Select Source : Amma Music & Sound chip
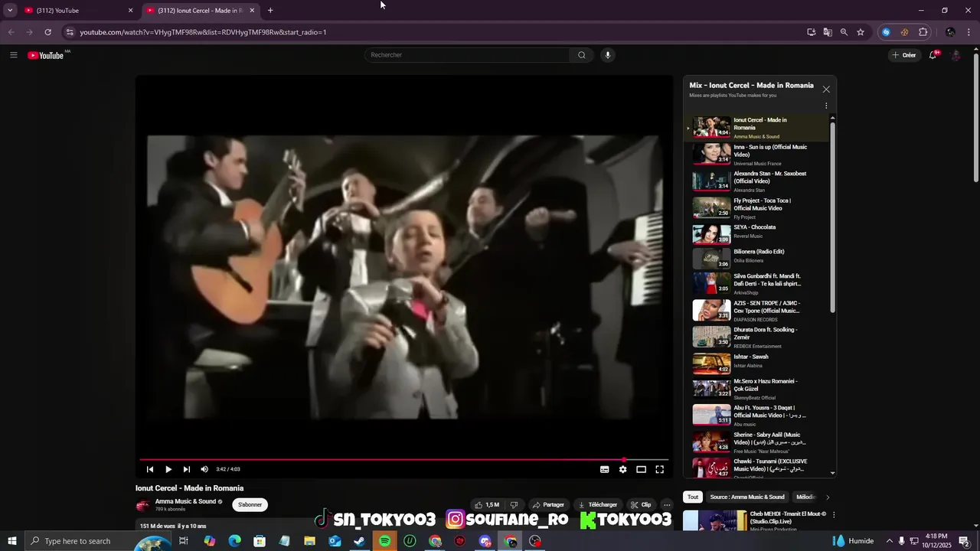 (x=747, y=497)
